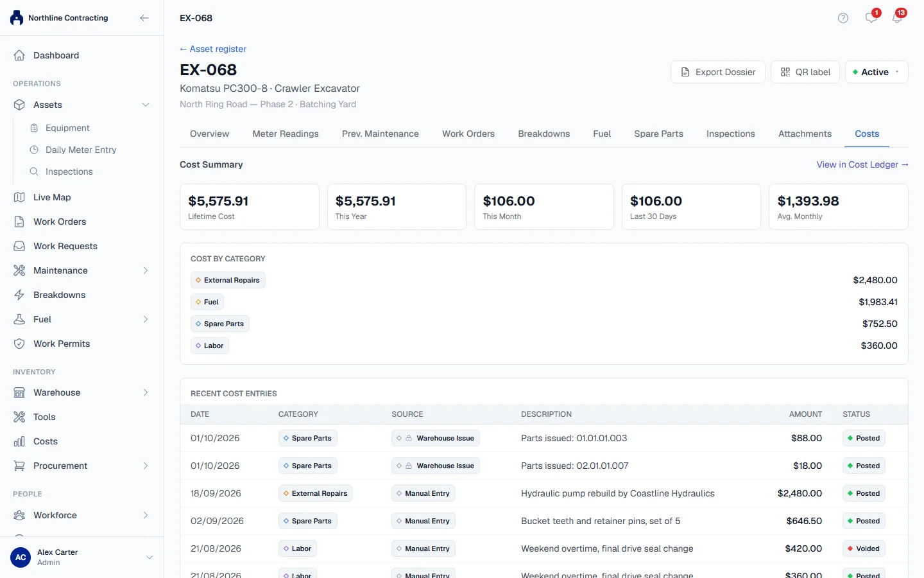Click the Assets cube icon
The height and width of the screenshot is (578, 924).
pyautogui.click(x=19, y=105)
